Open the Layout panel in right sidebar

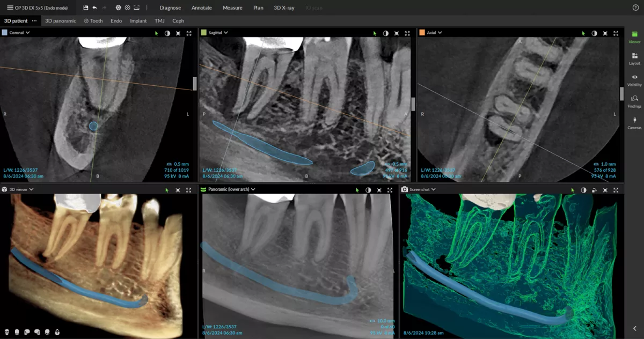pos(634,58)
